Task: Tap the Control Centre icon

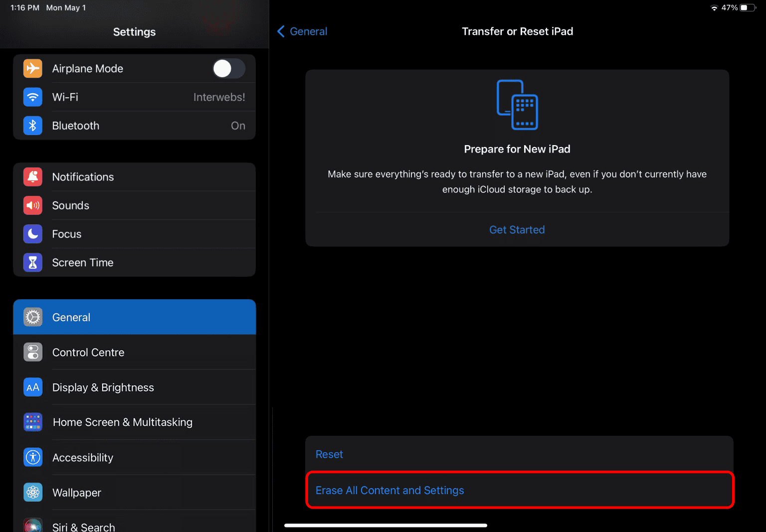Action: point(33,353)
